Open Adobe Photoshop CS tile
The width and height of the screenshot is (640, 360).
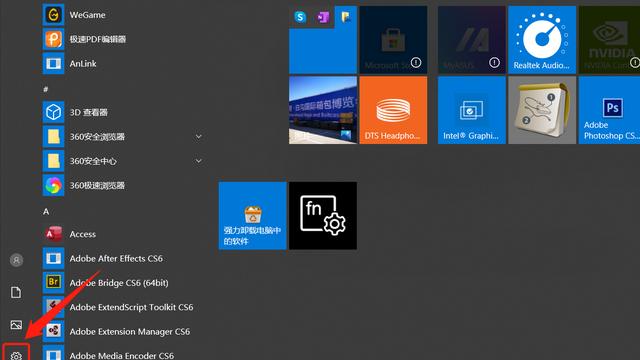click(609, 110)
